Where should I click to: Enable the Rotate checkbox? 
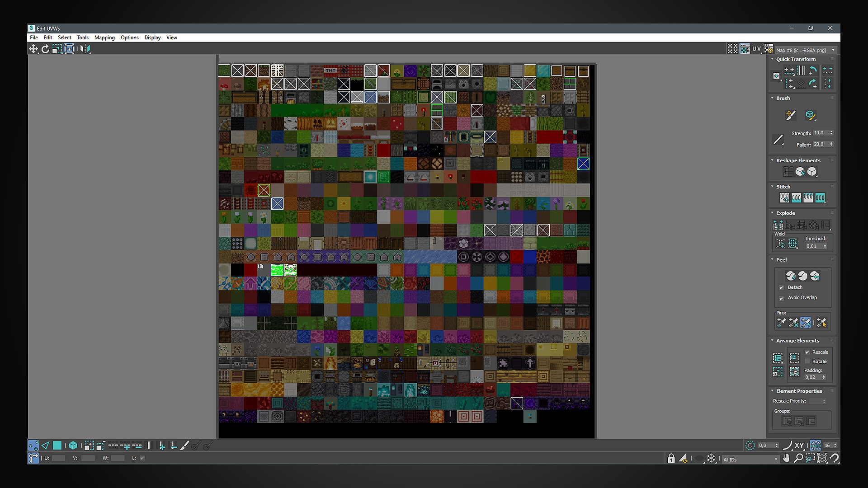point(807,361)
